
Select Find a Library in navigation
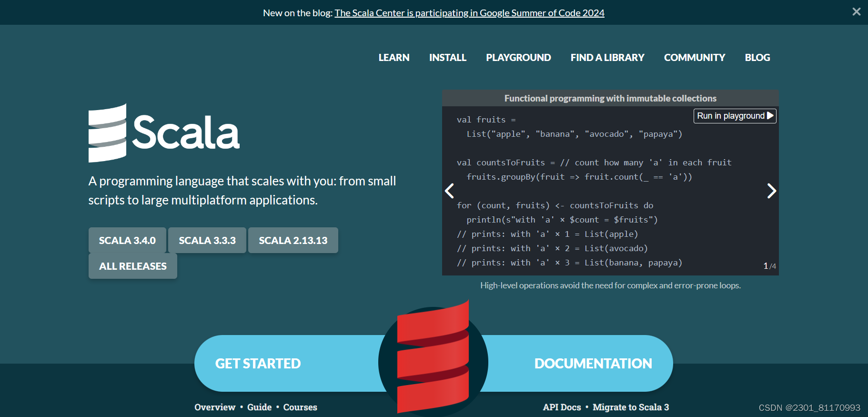[607, 58]
